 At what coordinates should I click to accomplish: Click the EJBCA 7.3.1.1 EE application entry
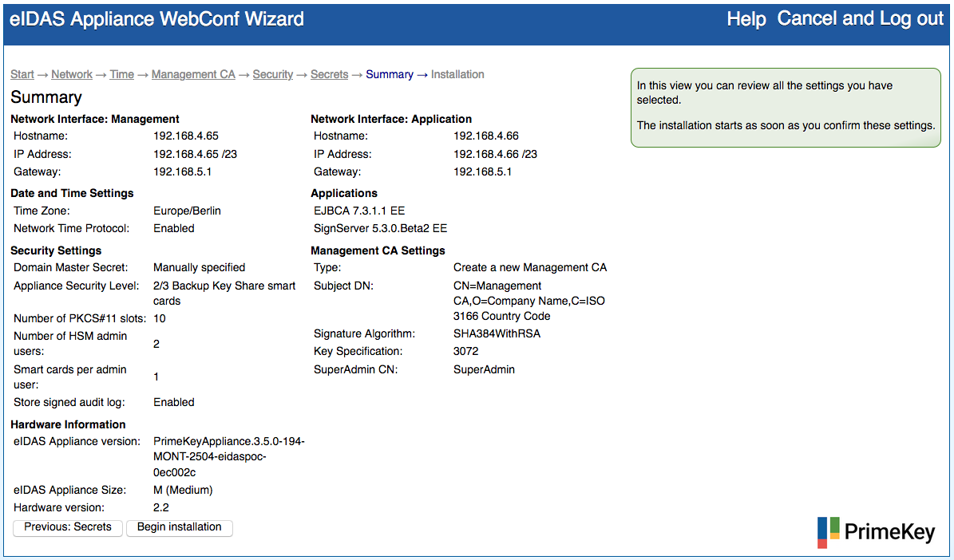(x=359, y=211)
